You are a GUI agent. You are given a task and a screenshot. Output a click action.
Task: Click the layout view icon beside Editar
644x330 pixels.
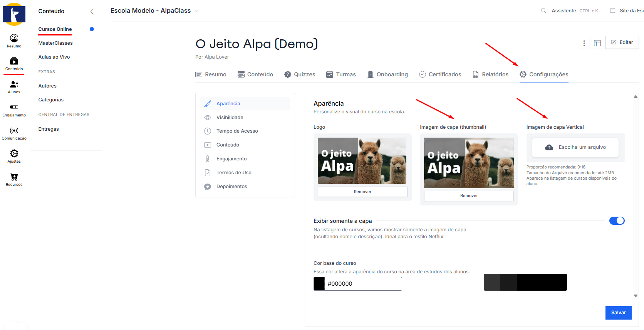[x=597, y=43]
